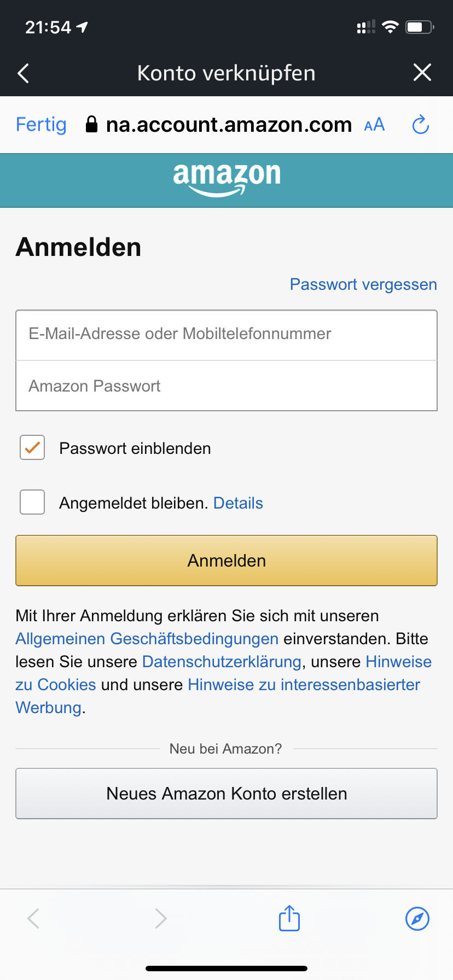This screenshot has width=453, height=980.
Task: Focus the E-Mail-Adresse oder Mobiltelefonnummer field
Action: point(226,335)
